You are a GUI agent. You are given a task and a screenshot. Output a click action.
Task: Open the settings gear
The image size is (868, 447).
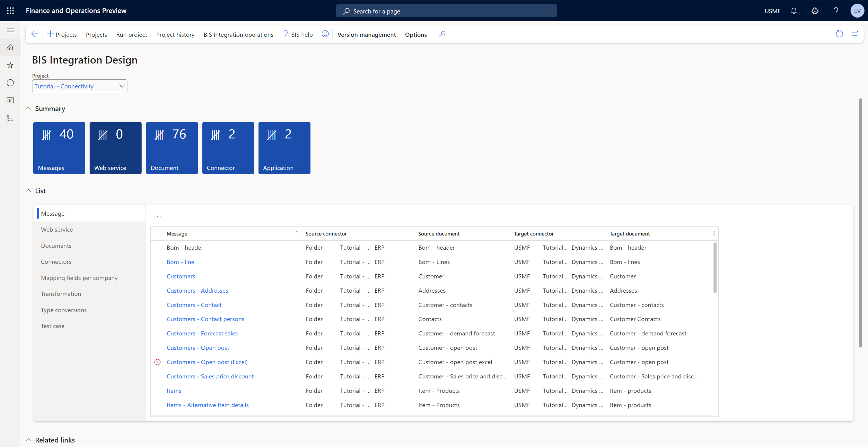click(815, 11)
